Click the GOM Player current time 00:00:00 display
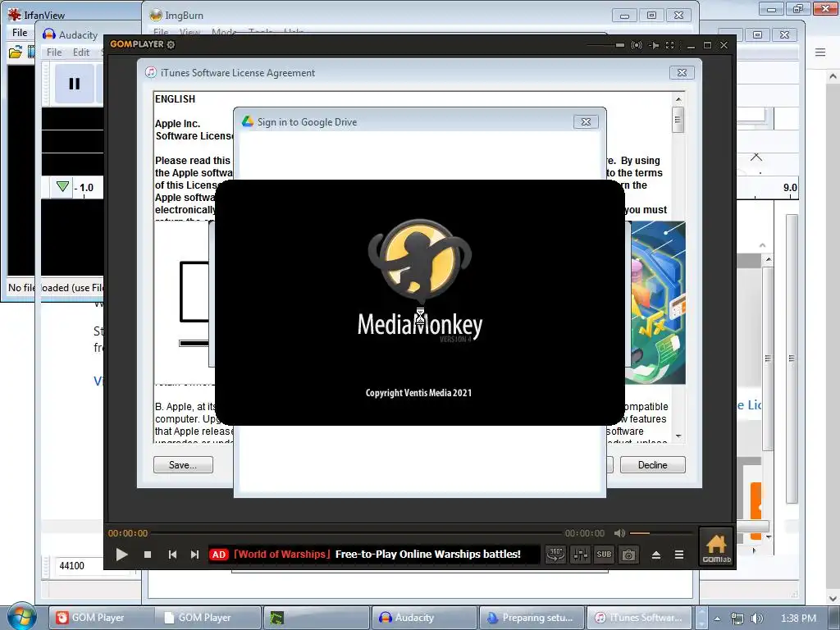 click(x=128, y=533)
